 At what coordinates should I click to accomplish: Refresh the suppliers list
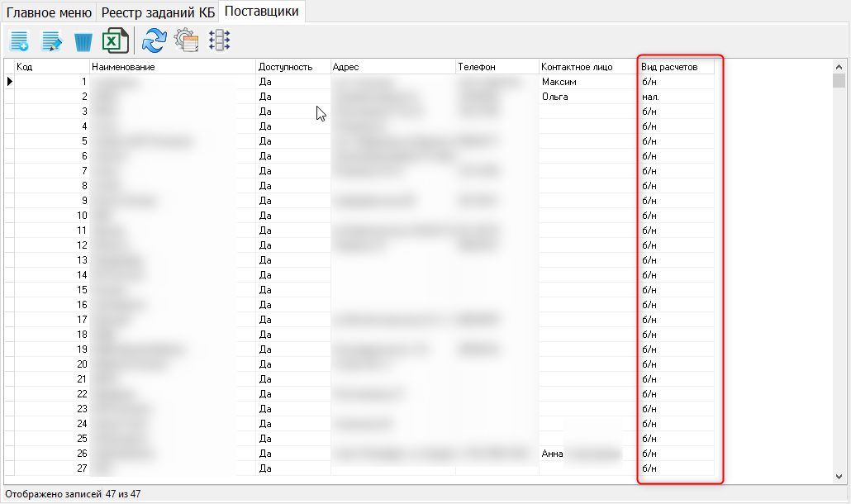tap(154, 40)
